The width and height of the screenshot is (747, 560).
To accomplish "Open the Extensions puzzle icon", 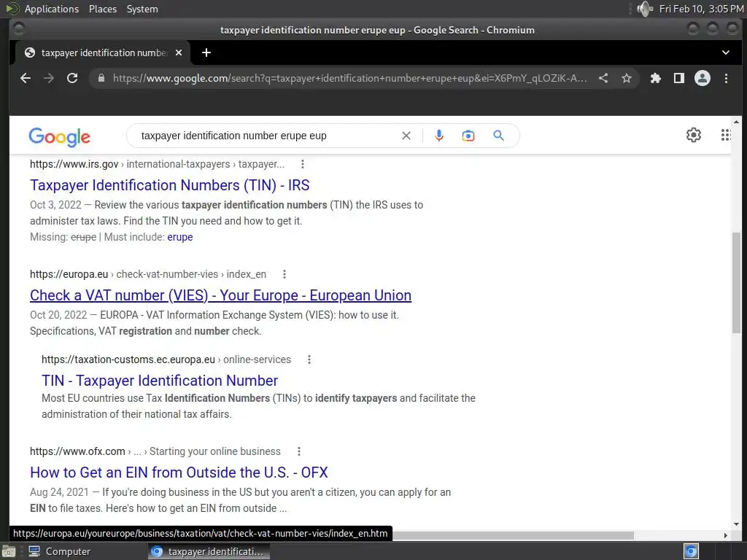I will click(656, 78).
